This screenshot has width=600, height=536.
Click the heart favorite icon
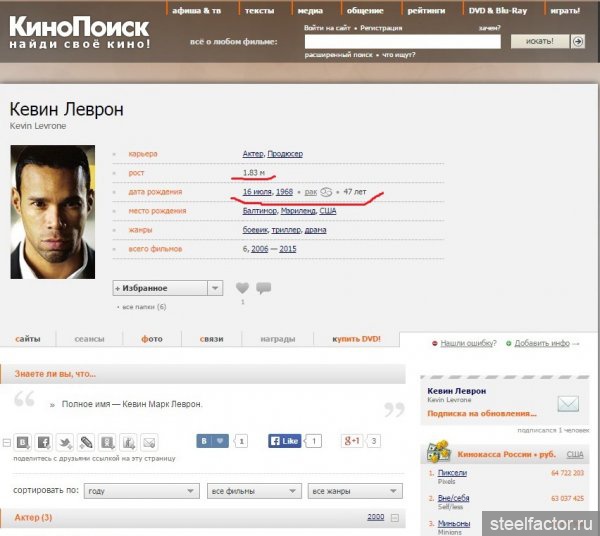click(242, 288)
